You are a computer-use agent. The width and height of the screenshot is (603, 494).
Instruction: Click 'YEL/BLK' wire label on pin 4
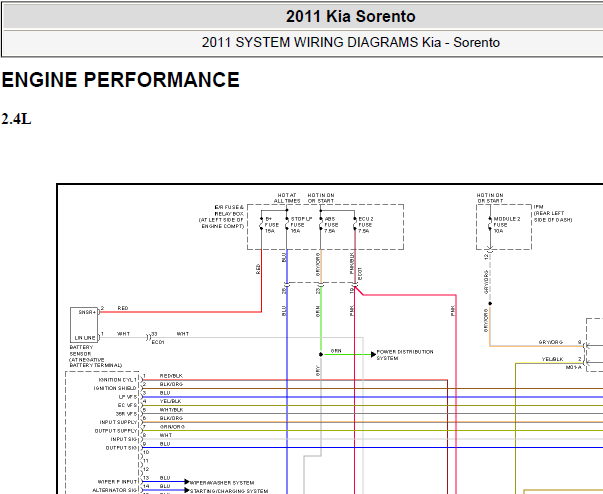(170, 401)
